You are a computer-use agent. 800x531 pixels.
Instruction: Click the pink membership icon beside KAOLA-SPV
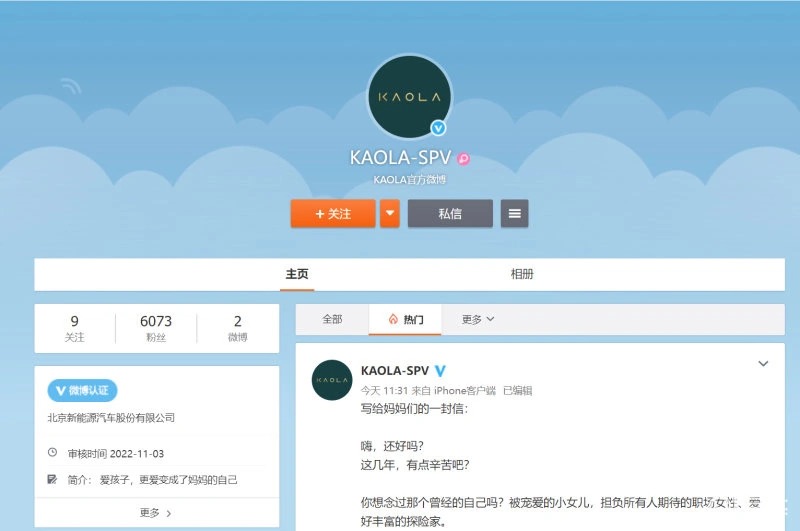click(x=464, y=159)
